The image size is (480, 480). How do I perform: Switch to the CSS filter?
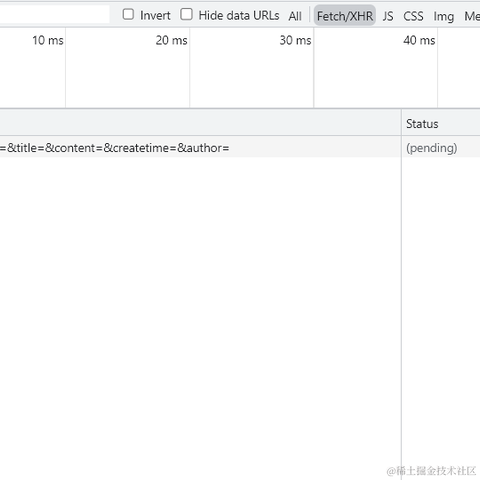413,16
